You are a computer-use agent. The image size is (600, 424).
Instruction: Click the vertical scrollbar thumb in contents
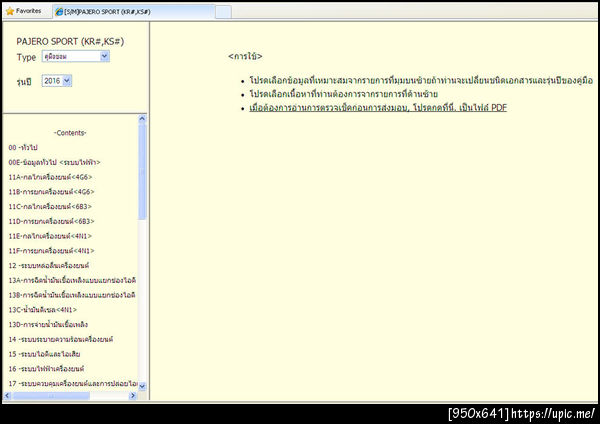click(142, 171)
